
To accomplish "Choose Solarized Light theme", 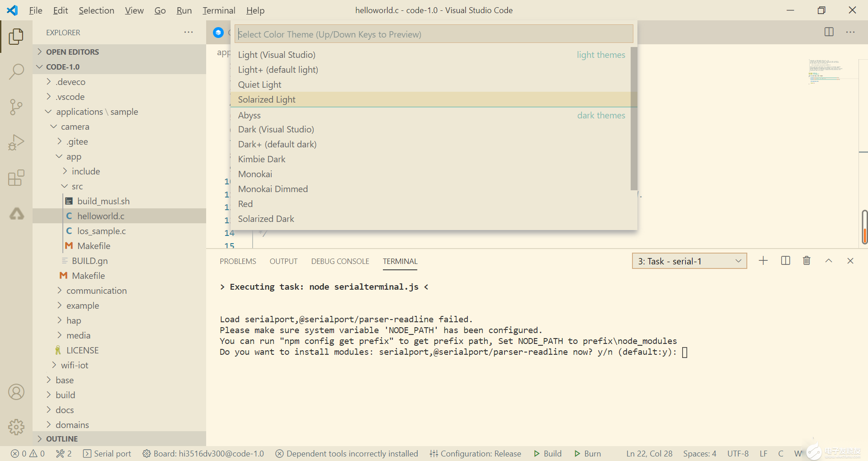I will (431, 99).
